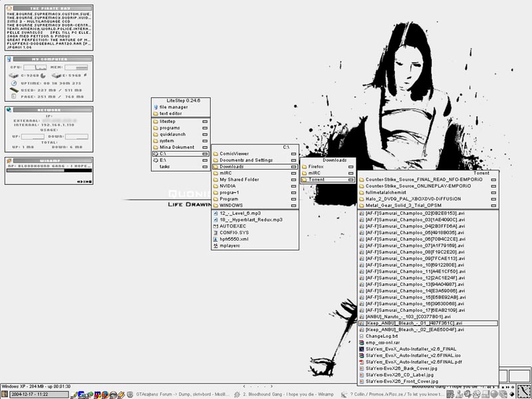Click the PDF icon for SlaYers_EvoX_Auto-Installer_v2.6FINAL.pdf
This screenshot has width=532, height=399.
tap(362, 362)
